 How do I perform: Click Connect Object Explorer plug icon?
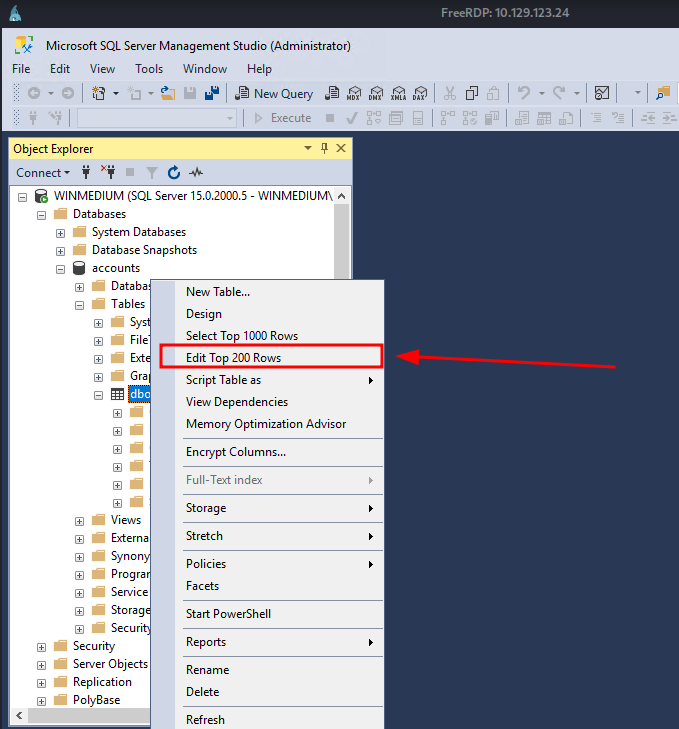coord(86,172)
